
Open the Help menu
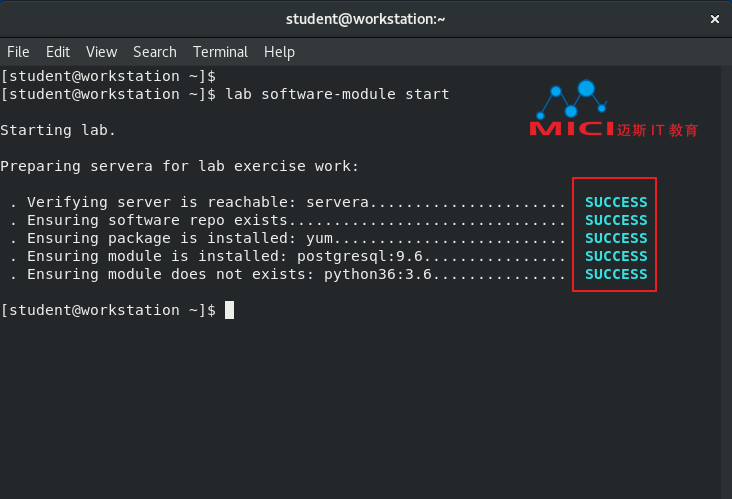[279, 52]
